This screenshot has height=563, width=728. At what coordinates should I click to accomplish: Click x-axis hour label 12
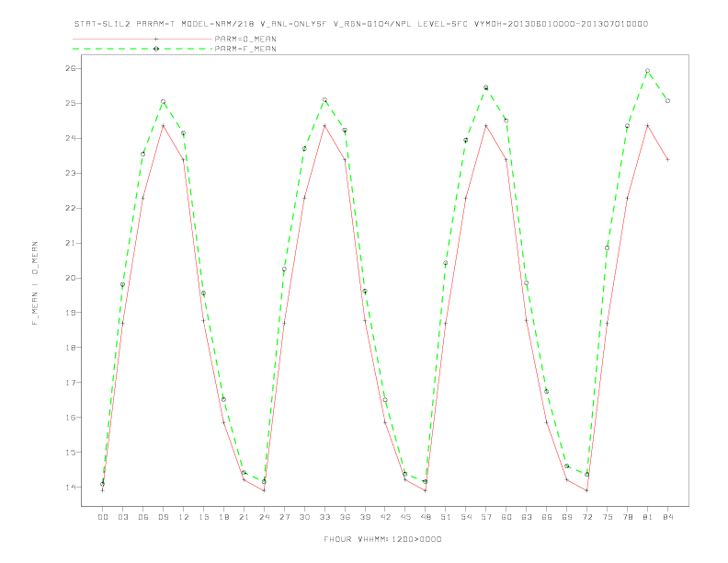184,517
